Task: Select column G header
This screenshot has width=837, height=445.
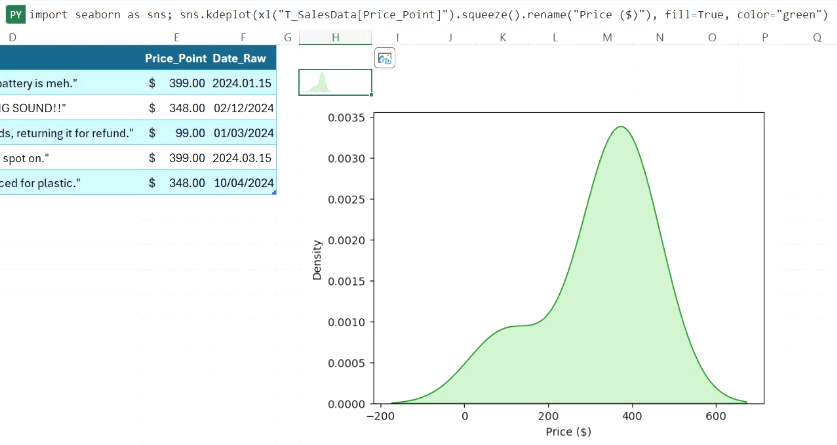Action: coord(288,37)
